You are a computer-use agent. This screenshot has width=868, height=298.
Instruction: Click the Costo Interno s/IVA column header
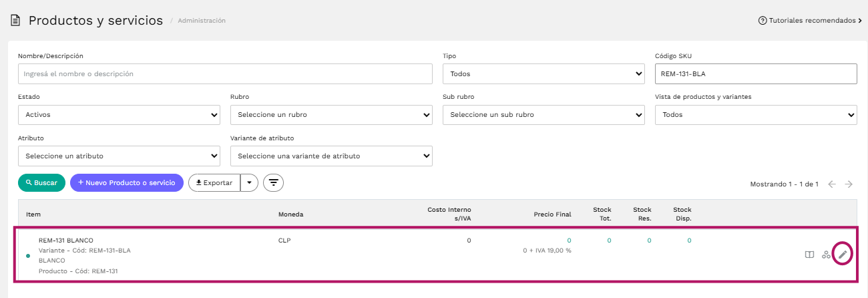pos(449,214)
